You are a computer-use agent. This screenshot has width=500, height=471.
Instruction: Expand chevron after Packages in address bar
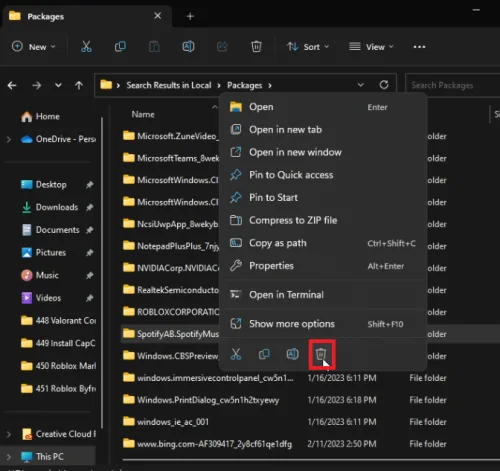pyautogui.click(x=270, y=86)
